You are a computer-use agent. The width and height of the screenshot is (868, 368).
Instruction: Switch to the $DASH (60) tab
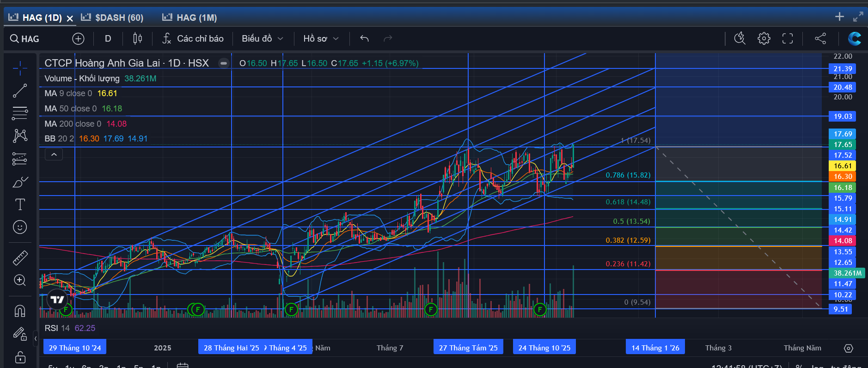(112, 18)
